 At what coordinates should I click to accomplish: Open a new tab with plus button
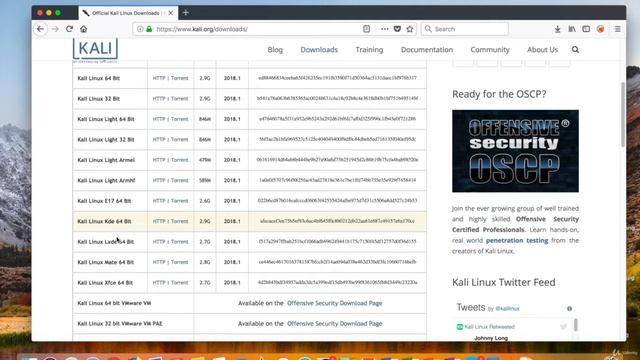pyautogui.click(x=186, y=13)
